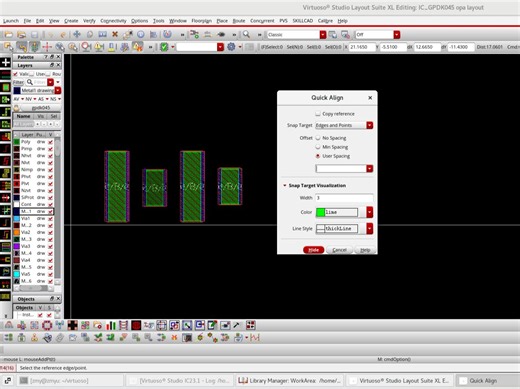Click the white plus icon at the top of the left sidebar
Screen dimensions: 520x389
[6, 62]
